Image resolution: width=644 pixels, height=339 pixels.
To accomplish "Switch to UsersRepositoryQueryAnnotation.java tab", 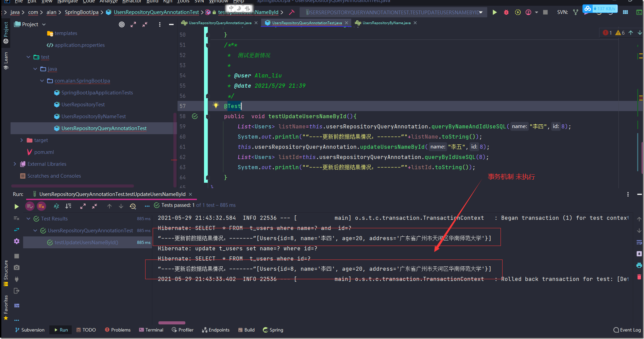I will 220,23.
